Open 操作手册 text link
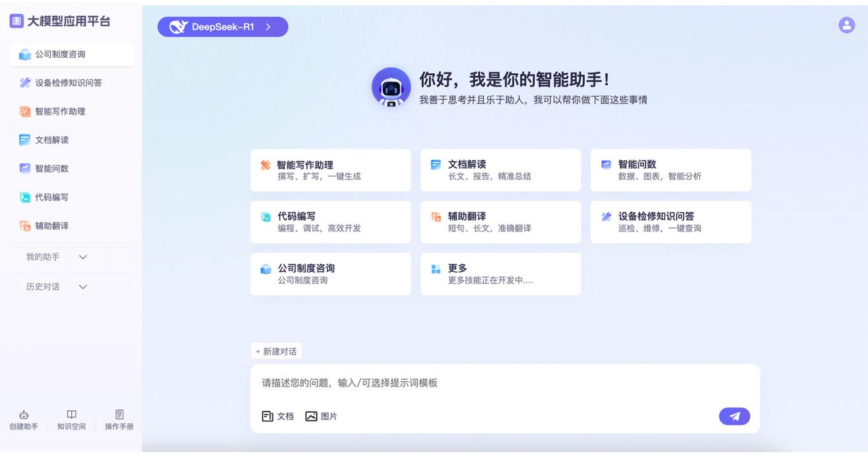This screenshot has width=868, height=457. 119,427
